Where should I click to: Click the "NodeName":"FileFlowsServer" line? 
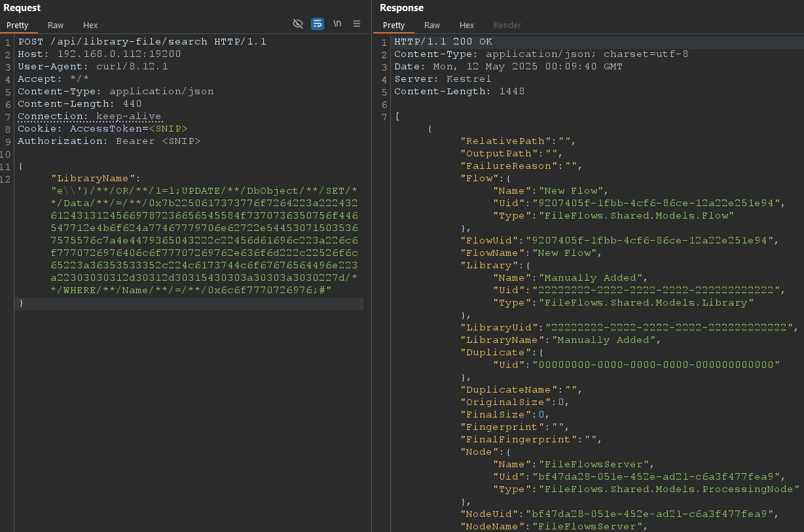555,526
